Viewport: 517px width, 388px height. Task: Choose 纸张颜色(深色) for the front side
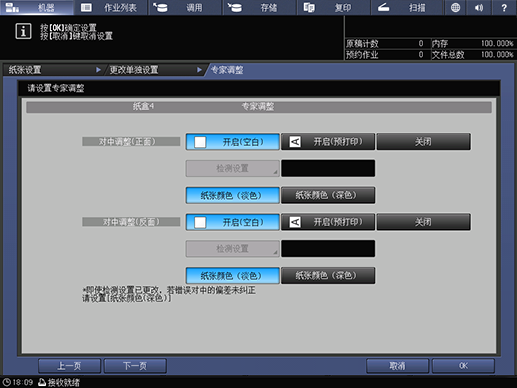pos(328,195)
